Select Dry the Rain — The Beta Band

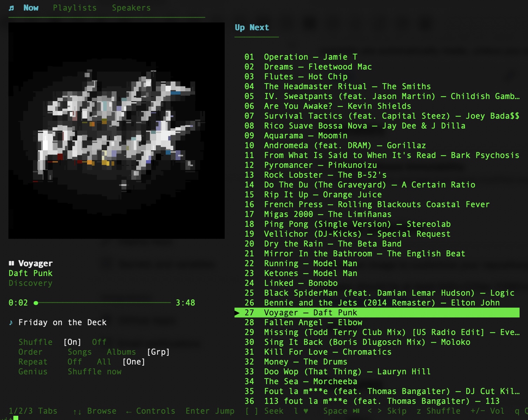(377, 244)
